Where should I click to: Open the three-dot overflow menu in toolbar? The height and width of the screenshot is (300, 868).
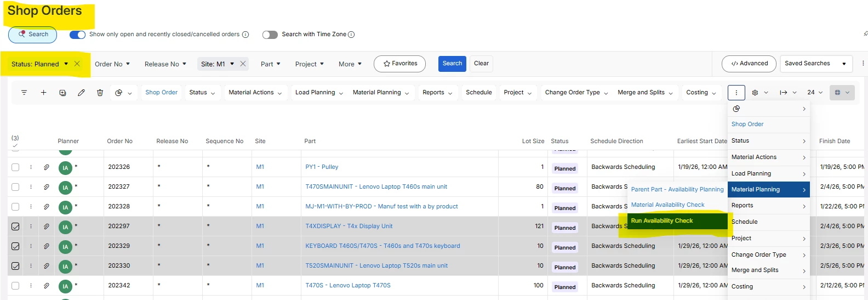pyautogui.click(x=736, y=93)
